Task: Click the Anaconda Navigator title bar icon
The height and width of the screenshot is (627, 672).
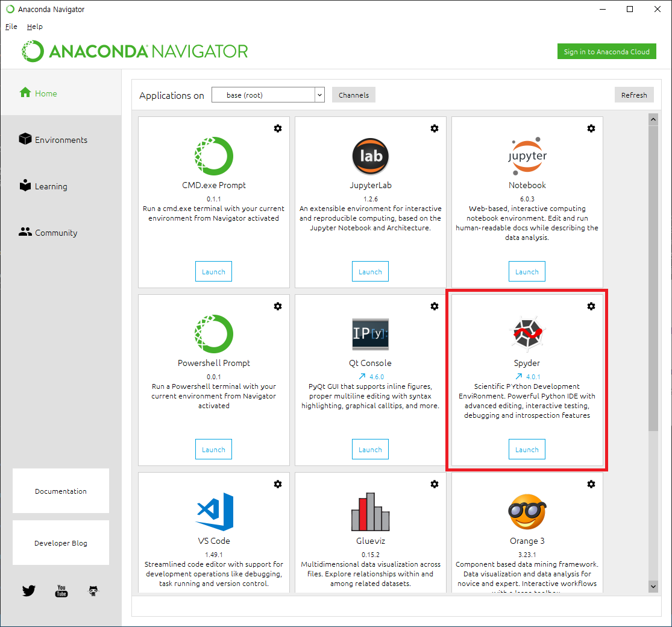Action: click(x=10, y=9)
